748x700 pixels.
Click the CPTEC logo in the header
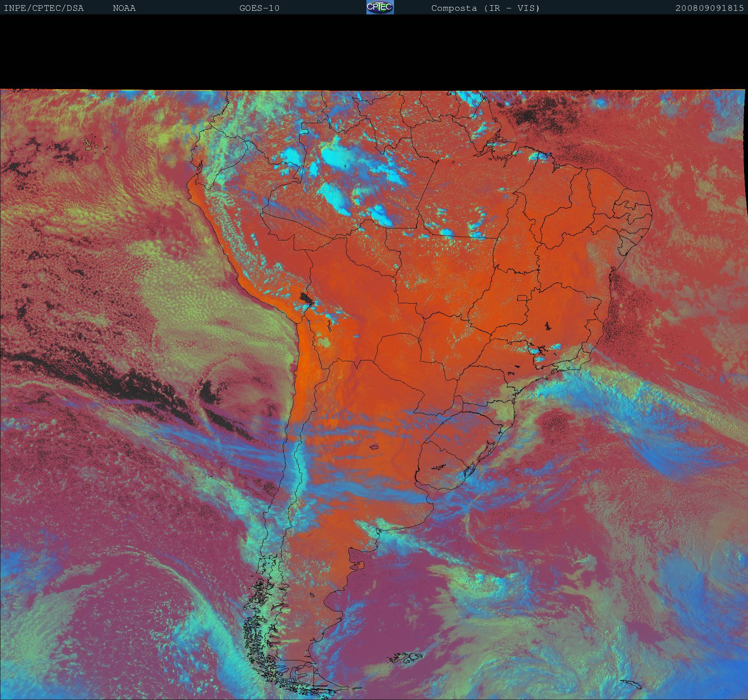pyautogui.click(x=380, y=7)
